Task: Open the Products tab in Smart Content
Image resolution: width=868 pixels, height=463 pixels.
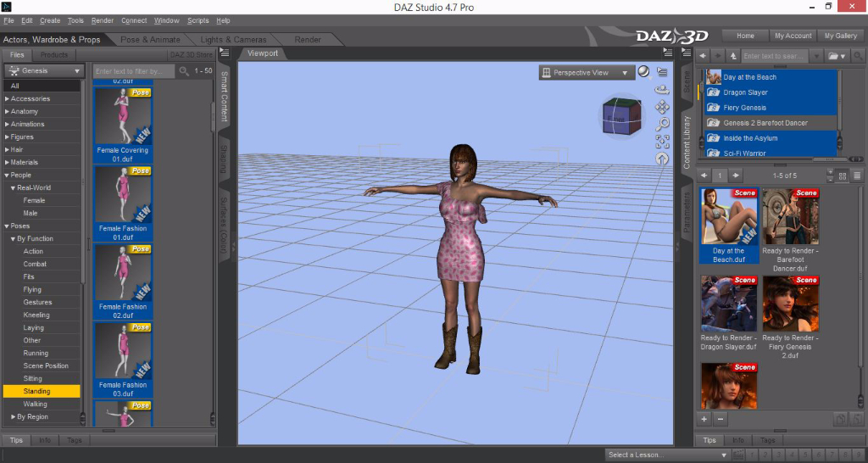Action: (x=53, y=55)
